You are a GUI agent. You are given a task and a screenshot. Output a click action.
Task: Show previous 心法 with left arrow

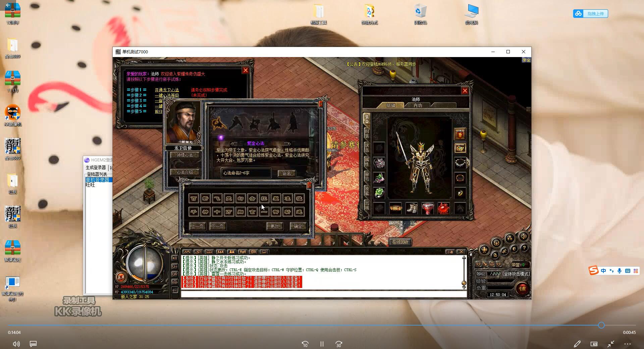234,144
